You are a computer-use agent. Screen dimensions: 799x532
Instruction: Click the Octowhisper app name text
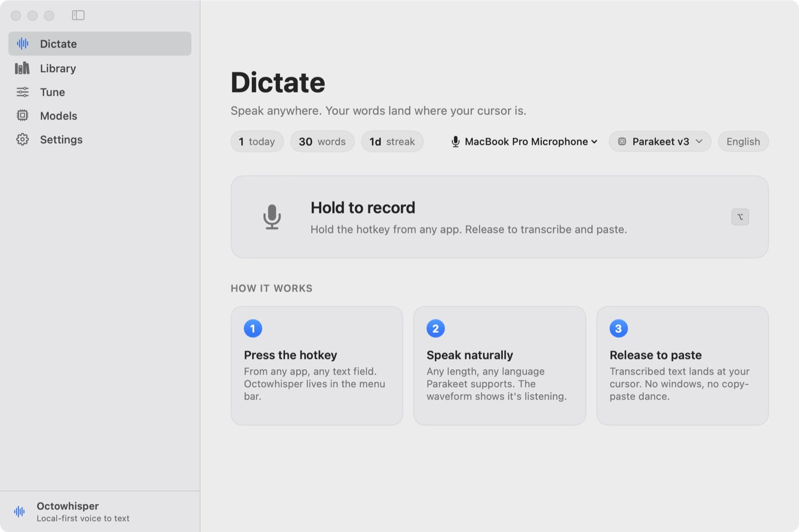coord(68,506)
